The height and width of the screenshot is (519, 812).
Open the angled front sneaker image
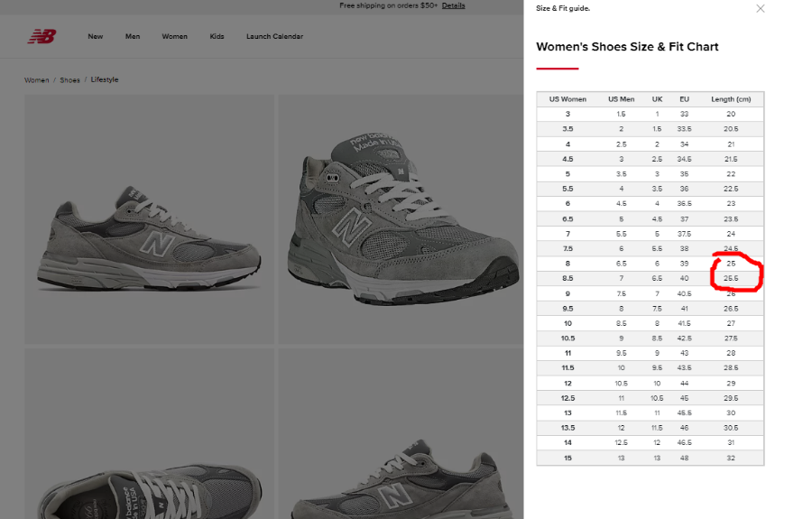[401, 219]
